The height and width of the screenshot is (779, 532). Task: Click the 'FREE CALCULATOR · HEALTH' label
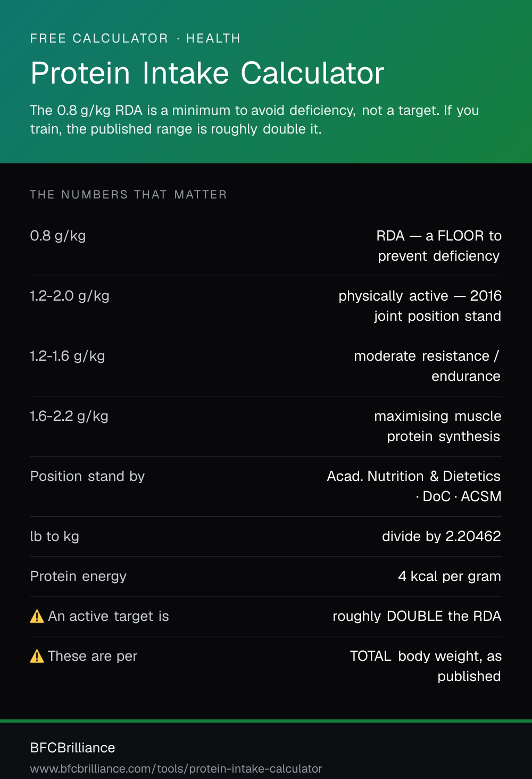pyautogui.click(x=135, y=38)
